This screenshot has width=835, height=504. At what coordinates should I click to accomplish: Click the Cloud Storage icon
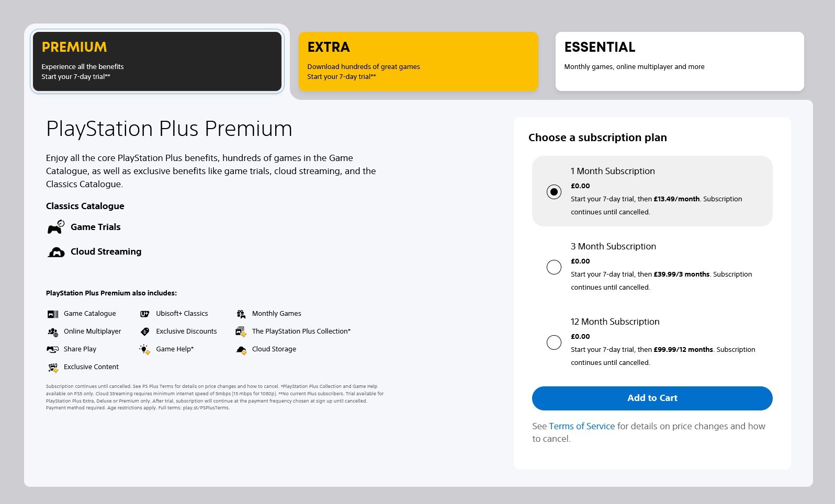click(241, 350)
